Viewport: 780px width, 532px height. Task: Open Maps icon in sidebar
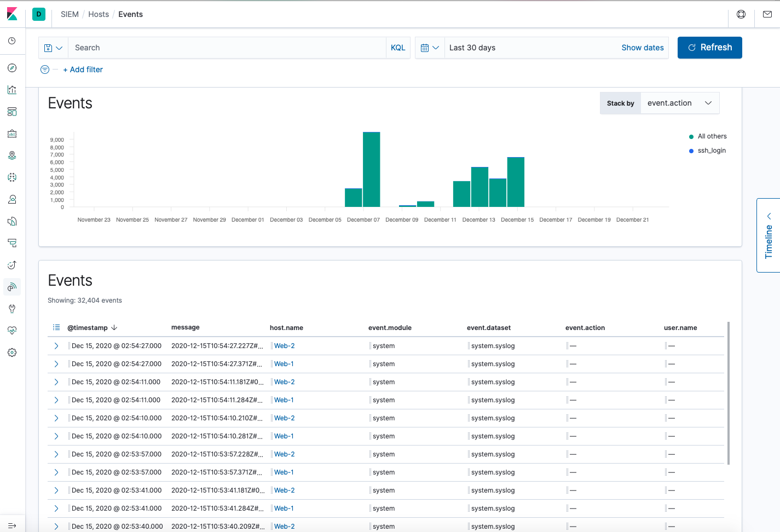click(12, 155)
